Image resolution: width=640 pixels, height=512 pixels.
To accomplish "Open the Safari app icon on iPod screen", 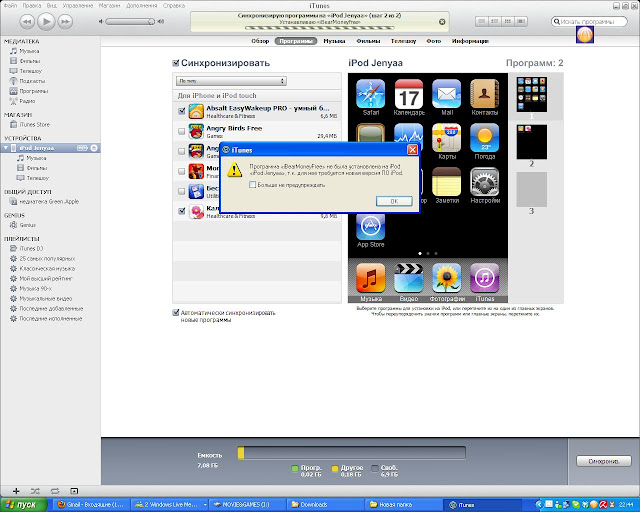I will [371, 98].
